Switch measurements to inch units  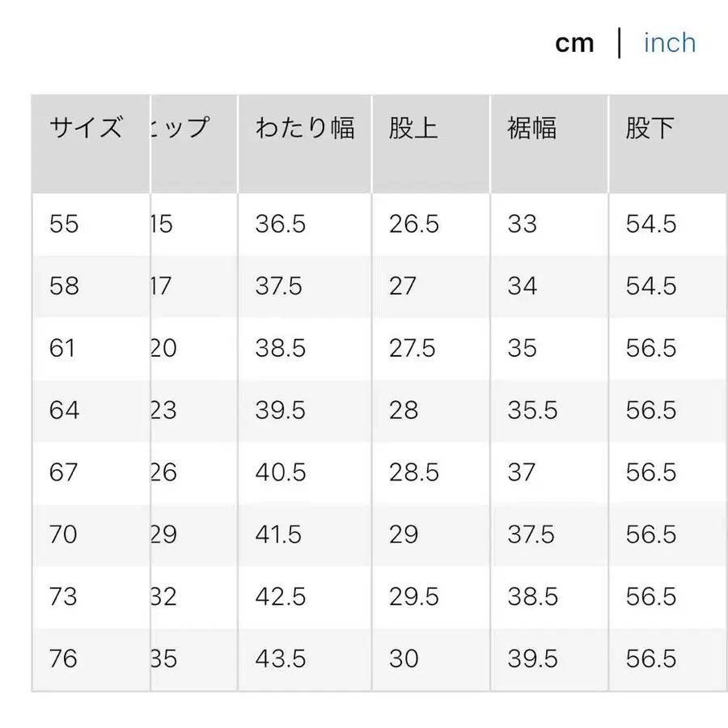[669, 42]
